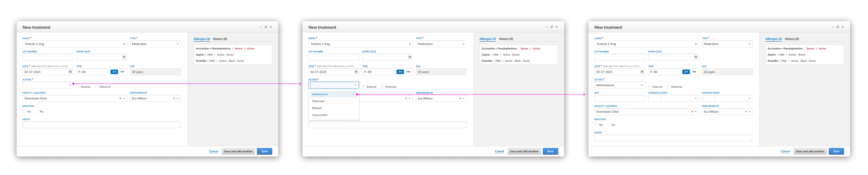Clear Downtown Clinic in dialog containing Site field

(x=692, y=112)
